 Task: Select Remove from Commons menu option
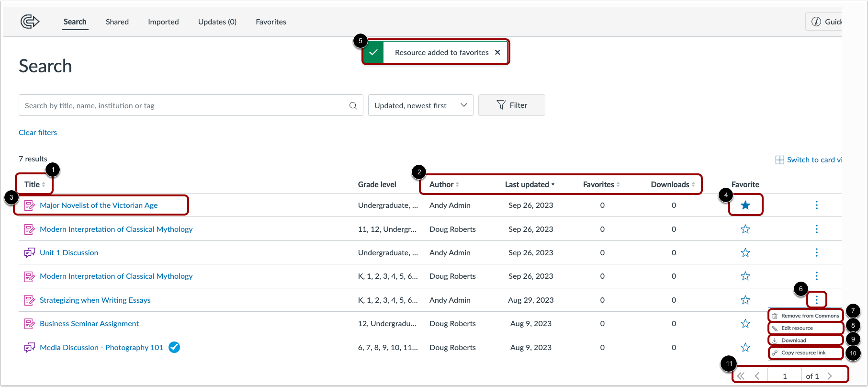[x=805, y=316]
